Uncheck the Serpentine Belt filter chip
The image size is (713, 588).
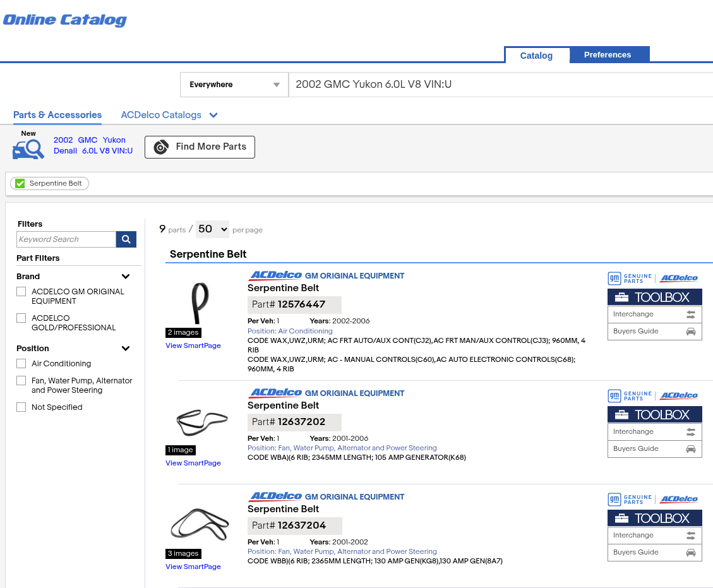click(x=20, y=183)
